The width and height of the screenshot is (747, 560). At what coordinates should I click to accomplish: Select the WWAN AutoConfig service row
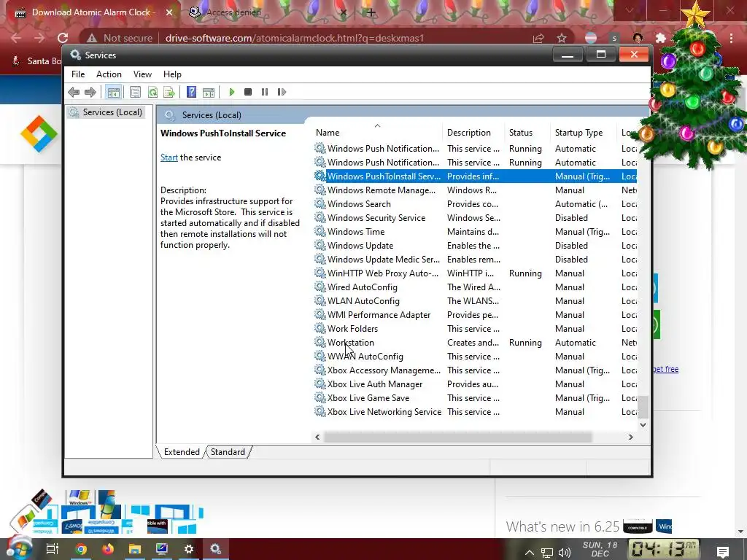tap(475, 356)
